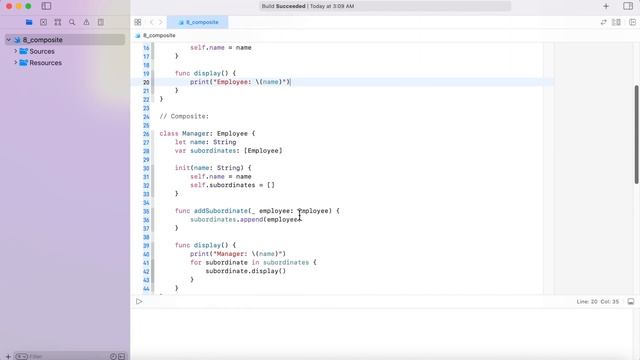The height and width of the screenshot is (360, 640).
Task: Click the "// Composite:" comment line
Action: [x=184, y=116]
